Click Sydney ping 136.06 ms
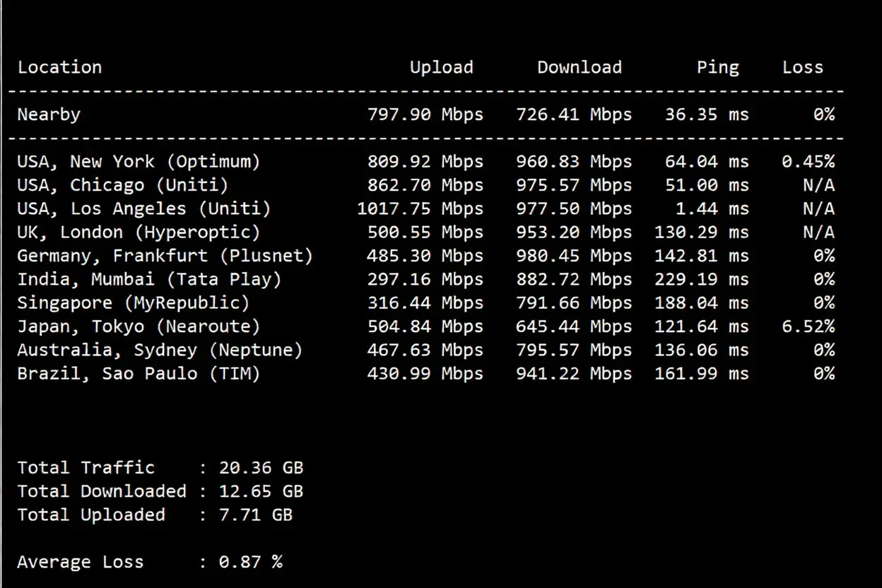 (x=702, y=351)
